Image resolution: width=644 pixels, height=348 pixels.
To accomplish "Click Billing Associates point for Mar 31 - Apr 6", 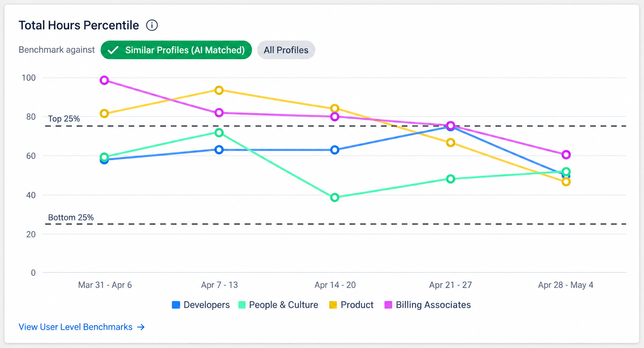I will point(104,80).
